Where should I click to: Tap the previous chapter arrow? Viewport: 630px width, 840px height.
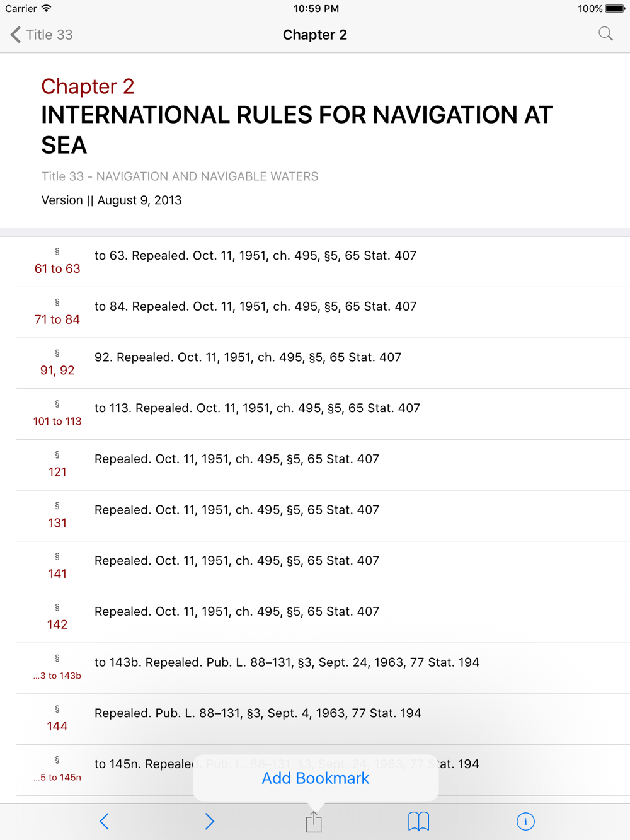(x=105, y=821)
